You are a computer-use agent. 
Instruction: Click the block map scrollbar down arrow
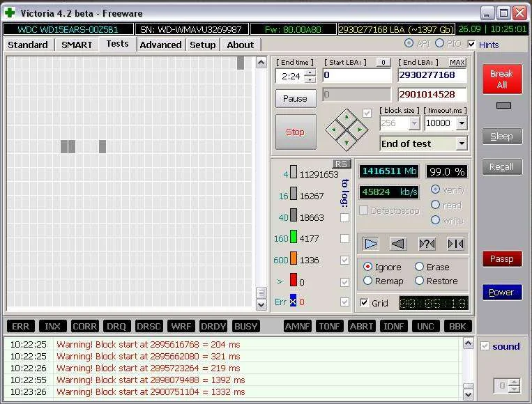(x=261, y=304)
